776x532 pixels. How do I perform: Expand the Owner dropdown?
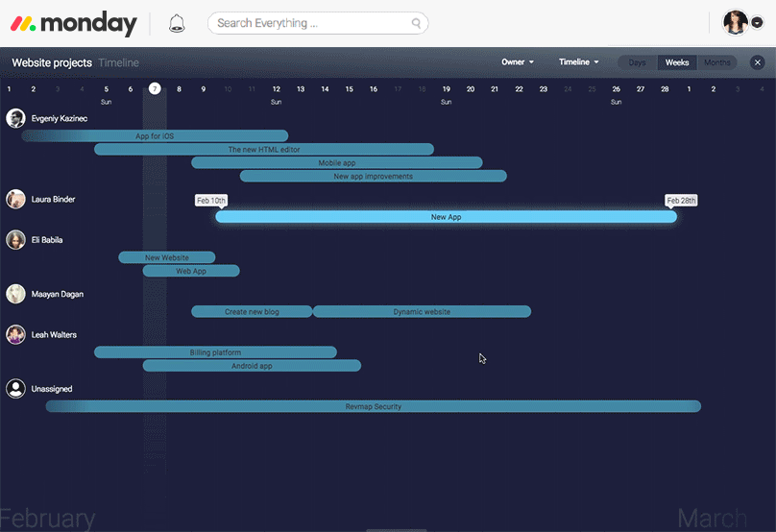pos(518,62)
